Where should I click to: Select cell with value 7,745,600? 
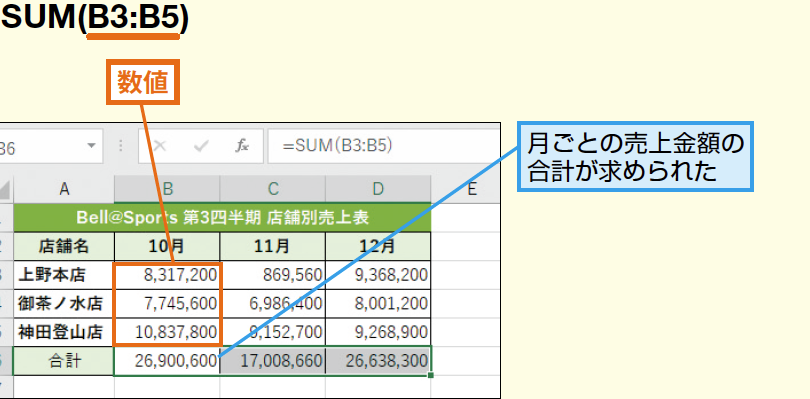pos(167,304)
